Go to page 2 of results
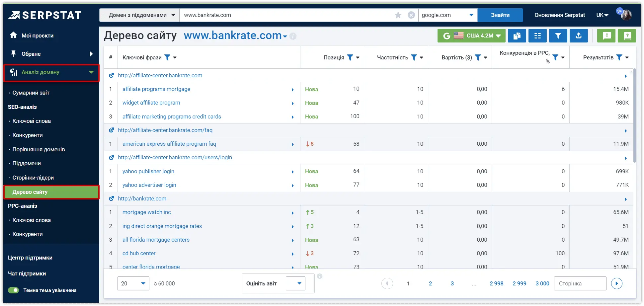The width and height of the screenshot is (644, 306). (x=430, y=283)
